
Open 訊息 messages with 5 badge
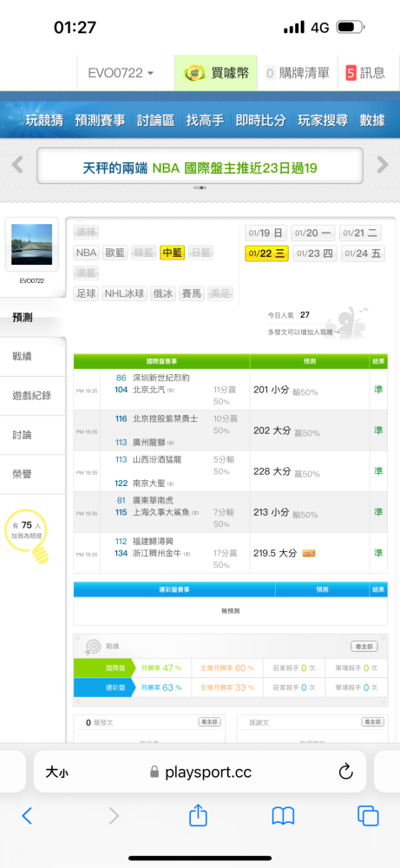point(365,73)
